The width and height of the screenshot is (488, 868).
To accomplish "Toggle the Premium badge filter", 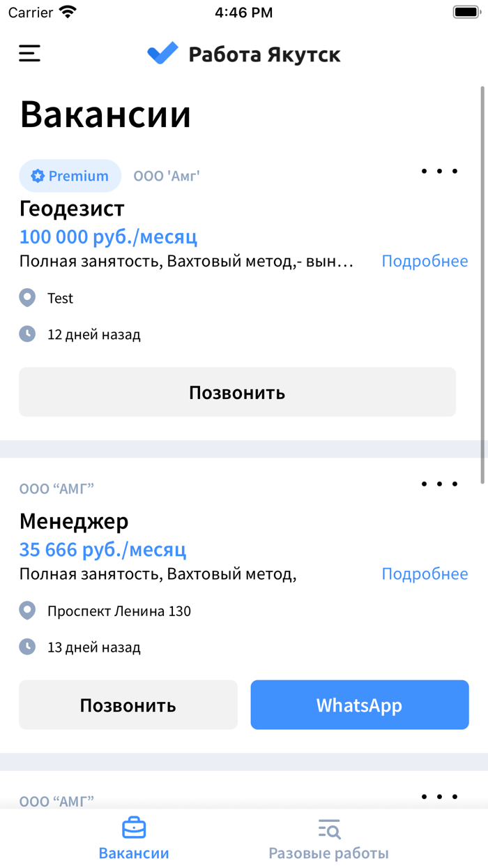I will tap(70, 176).
